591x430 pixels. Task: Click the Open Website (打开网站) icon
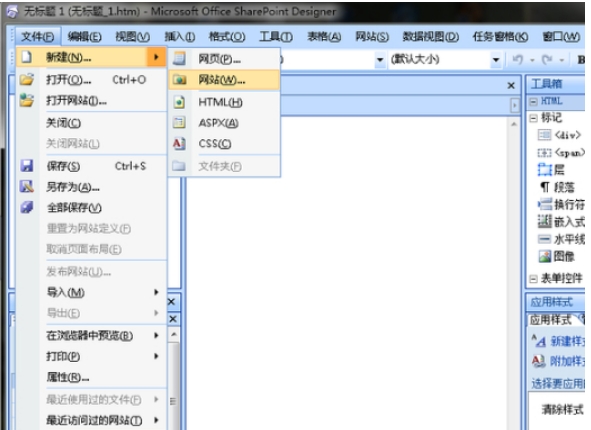coord(27,101)
